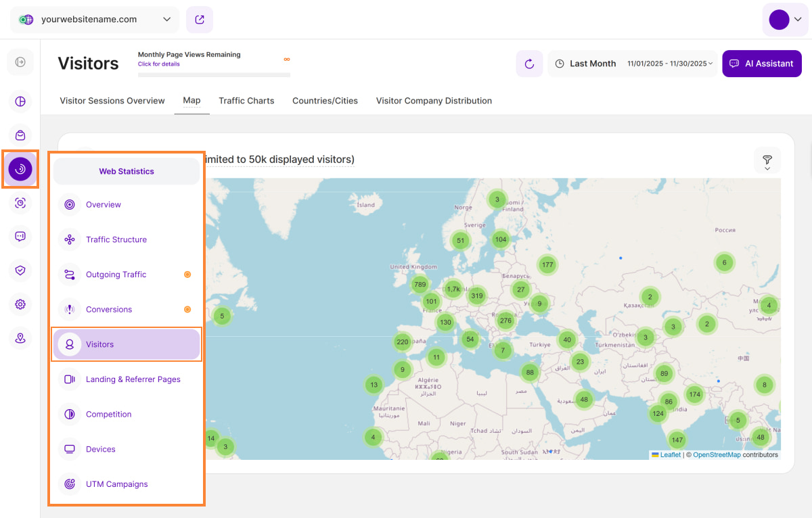Screen dimensions: 812x518
Task: Open Traffic Structure in Web Statistics menu
Action: click(116, 239)
